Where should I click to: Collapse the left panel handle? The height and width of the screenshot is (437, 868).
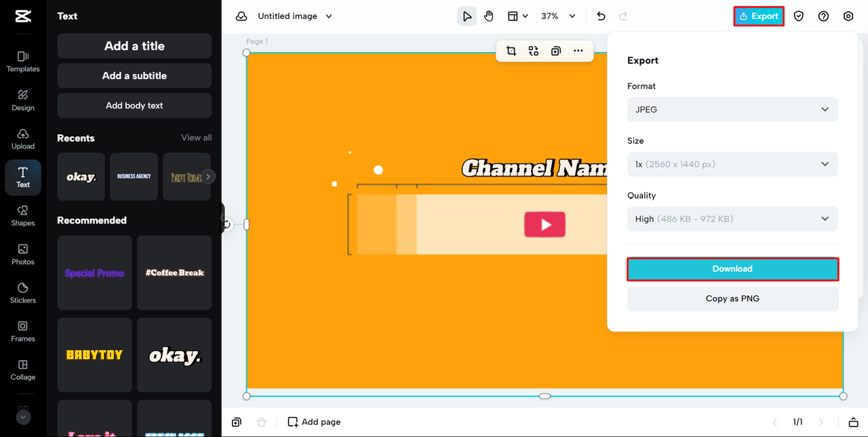click(x=222, y=218)
